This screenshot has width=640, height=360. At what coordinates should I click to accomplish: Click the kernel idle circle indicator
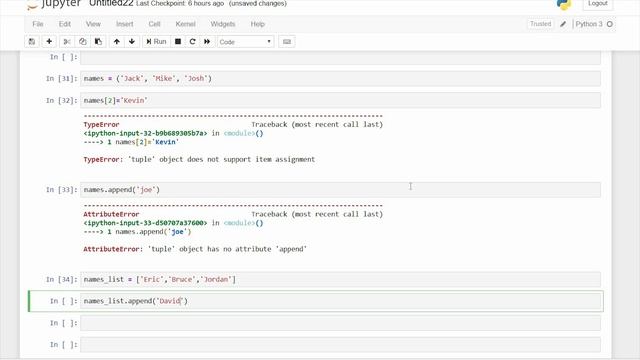pos(610,24)
